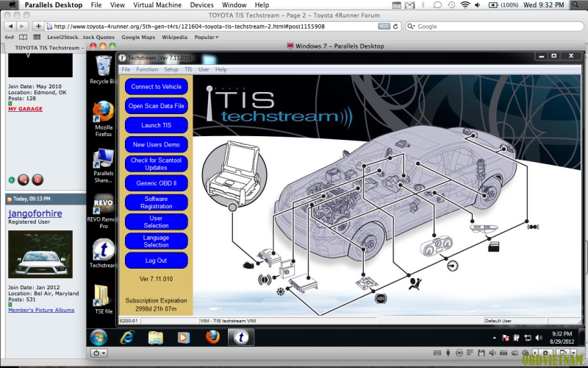Show hidden Windows tray icons
The height and width of the screenshot is (368, 588).
click(x=494, y=338)
